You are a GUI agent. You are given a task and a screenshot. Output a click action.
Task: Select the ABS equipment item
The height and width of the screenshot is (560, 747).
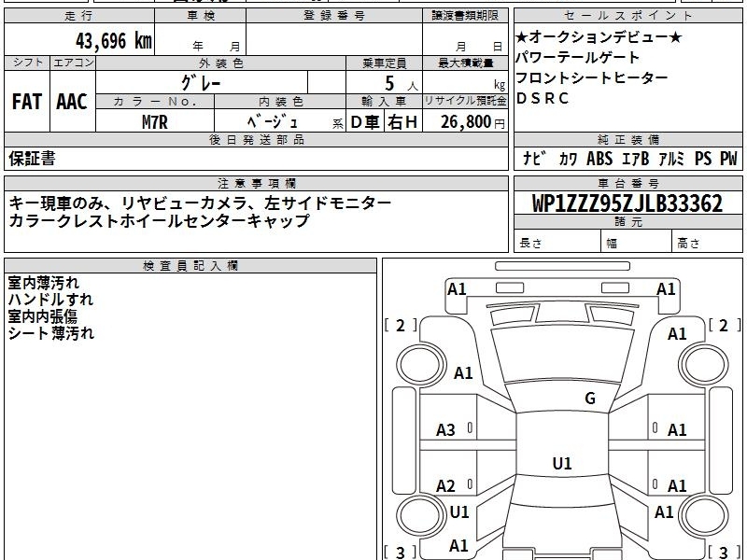pos(599,159)
